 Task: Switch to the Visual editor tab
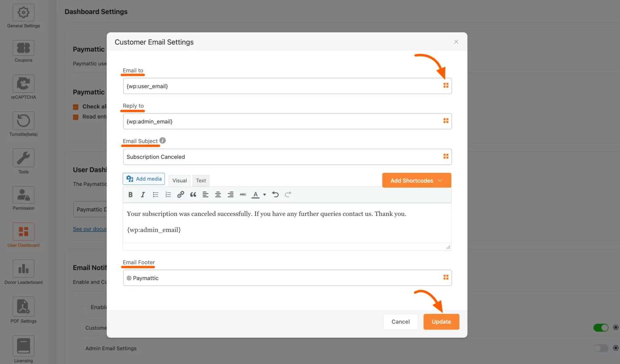click(179, 180)
